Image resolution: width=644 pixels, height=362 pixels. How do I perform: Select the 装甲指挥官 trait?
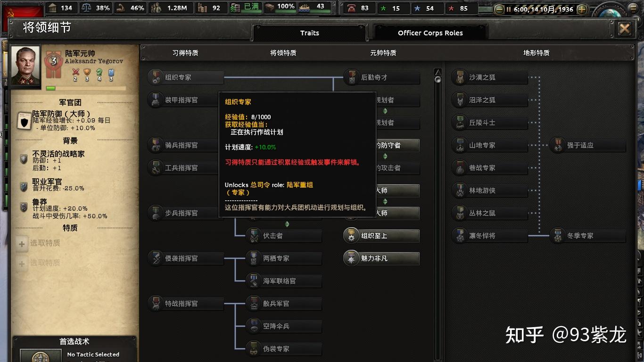click(x=183, y=100)
